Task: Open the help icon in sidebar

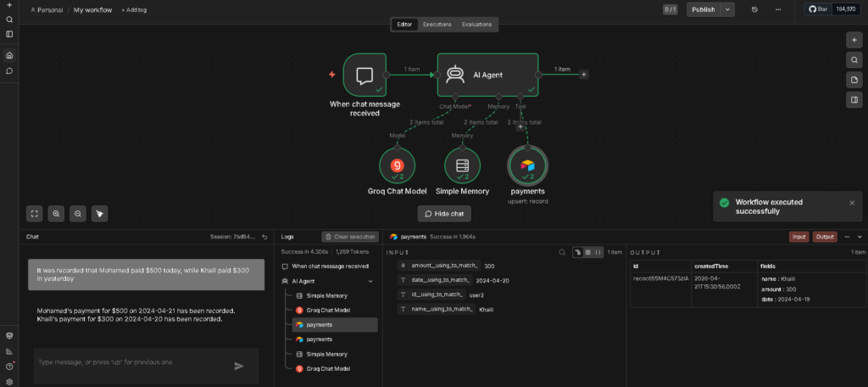Action: pos(8,367)
